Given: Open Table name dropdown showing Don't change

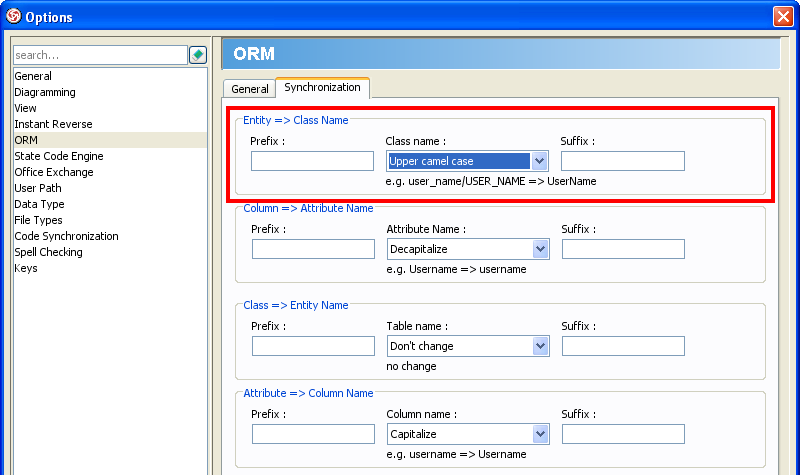Looking at the screenshot, I should click(x=468, y=346).
